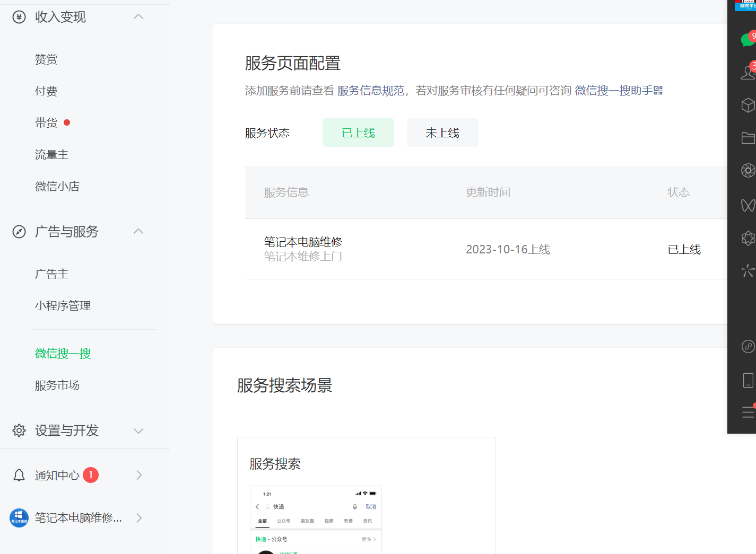Click the 服务信息 column header
Image resolution: width=756 pixels, height=554 pixels.
[x=286, y=192]
